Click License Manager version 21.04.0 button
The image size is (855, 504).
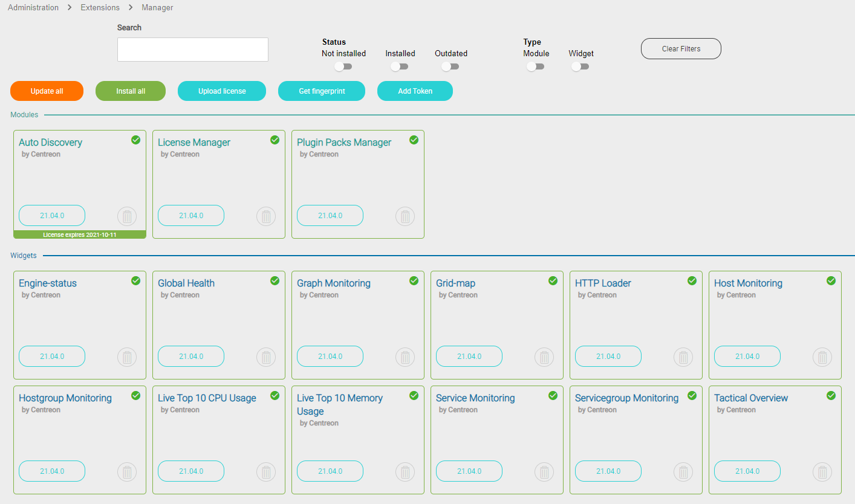[191, 216]
